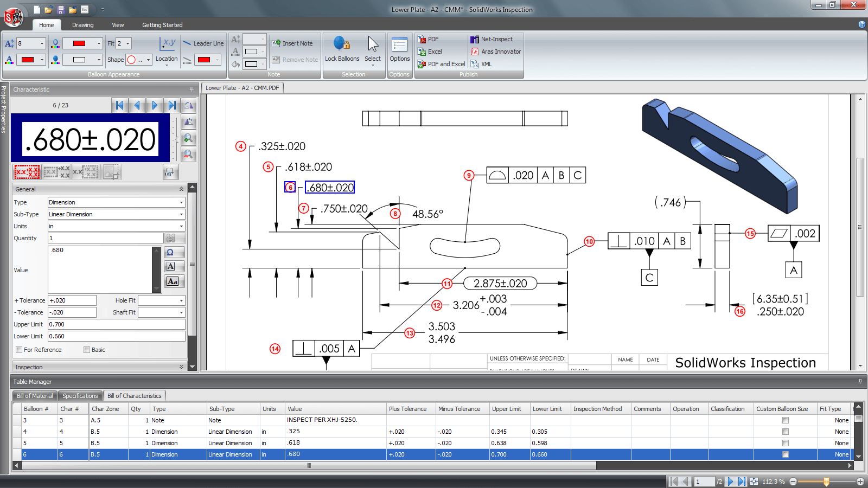Go to previous characteristic arrow
Viewport: 868px width, 488px height.
pyautogui.click(x=137, y=105)
